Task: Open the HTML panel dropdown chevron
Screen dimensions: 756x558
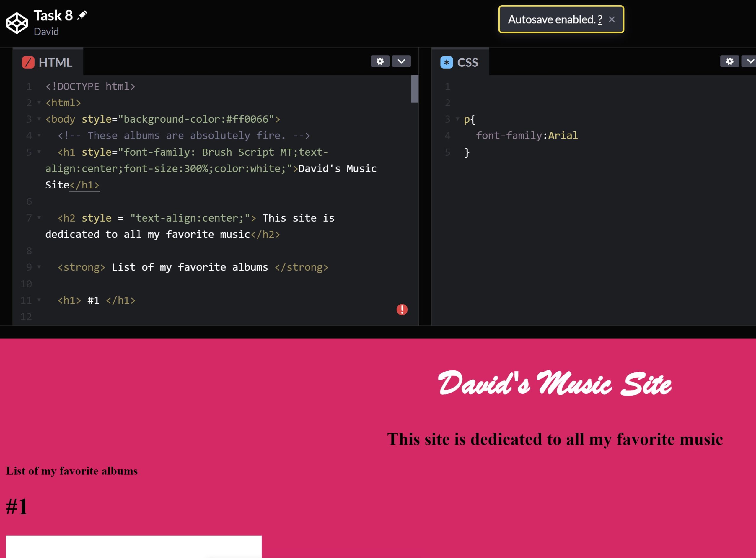Action: (401, 61)
